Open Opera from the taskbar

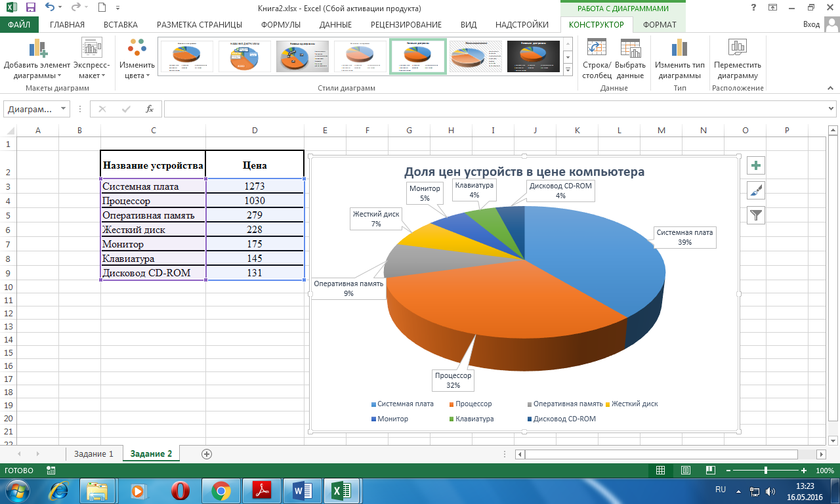[x=180, y=491]
